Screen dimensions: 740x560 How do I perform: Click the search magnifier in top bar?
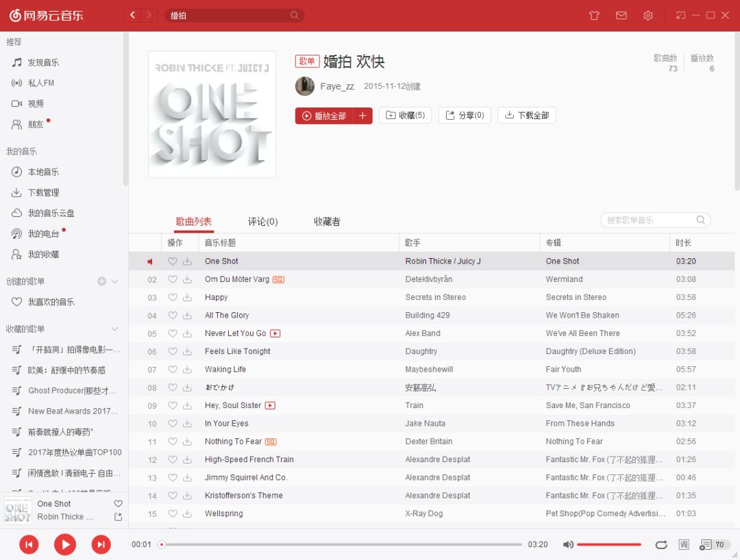tap(295, 16)
